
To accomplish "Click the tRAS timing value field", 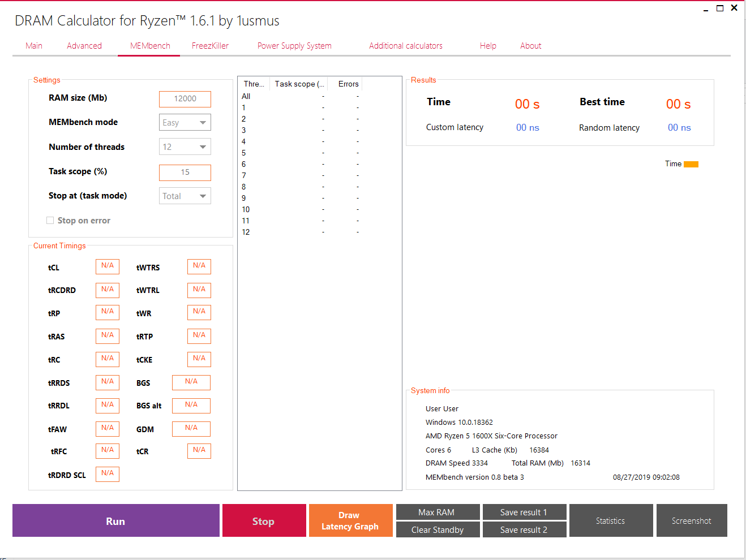I will (x=108, y=336).
